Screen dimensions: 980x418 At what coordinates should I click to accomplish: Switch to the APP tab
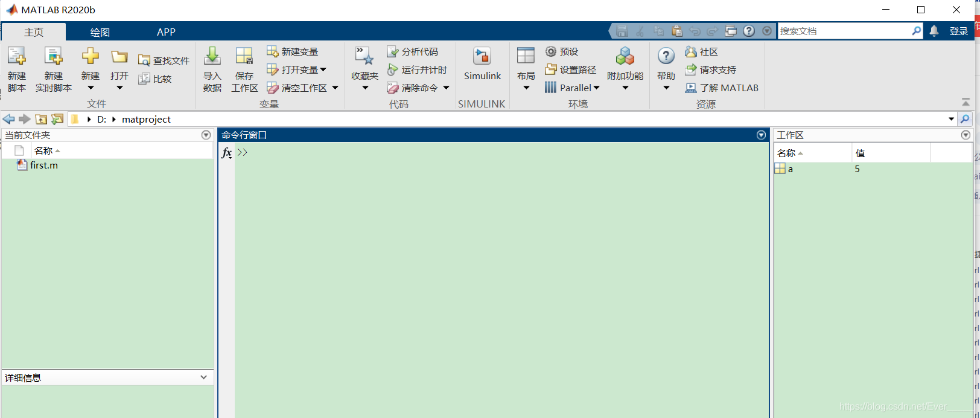click(x=166, y=32)
